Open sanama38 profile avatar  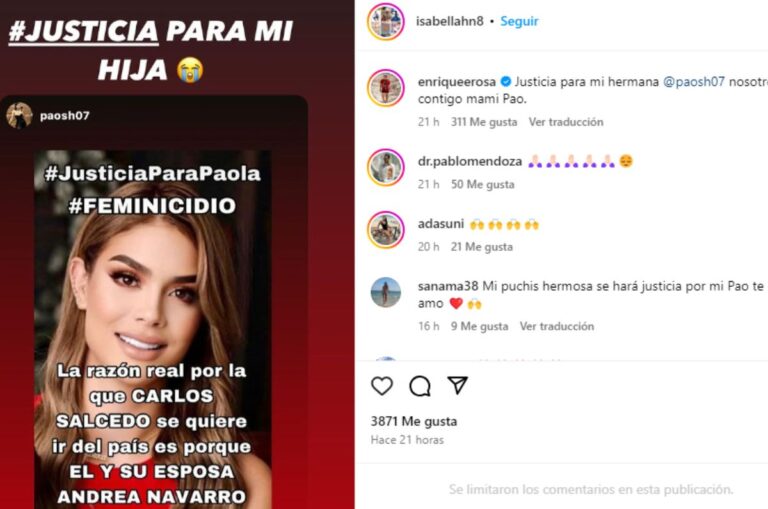point(385,292)
